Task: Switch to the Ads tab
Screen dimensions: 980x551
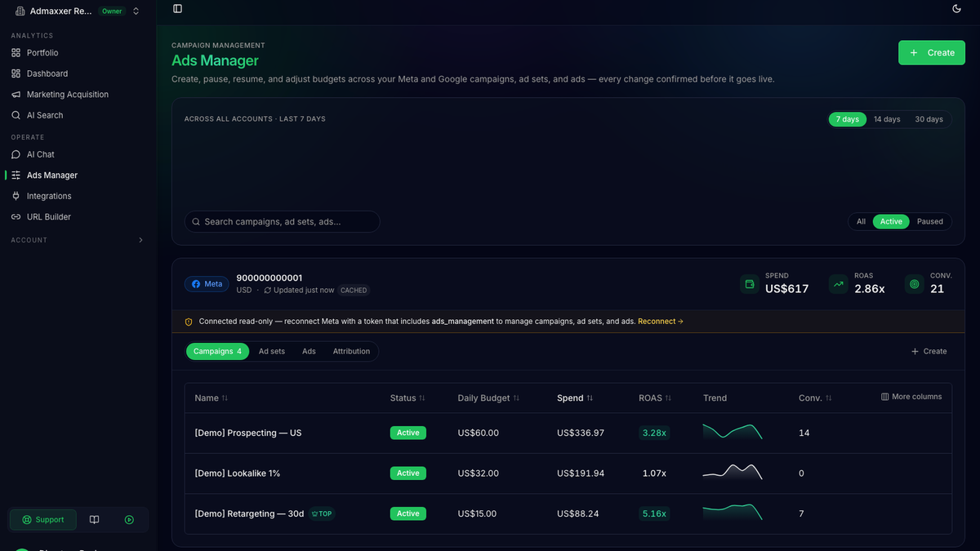Action: click(309, 351)
